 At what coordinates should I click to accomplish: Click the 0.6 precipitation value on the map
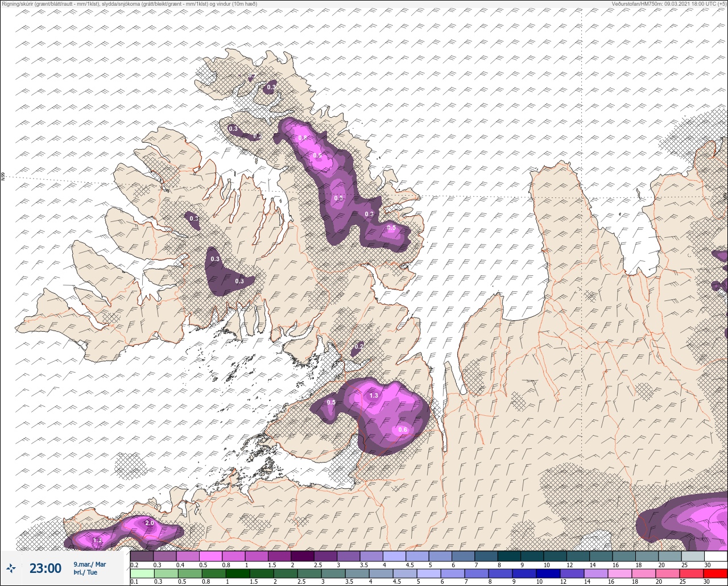pyautogui.click(x=403, y=430)
